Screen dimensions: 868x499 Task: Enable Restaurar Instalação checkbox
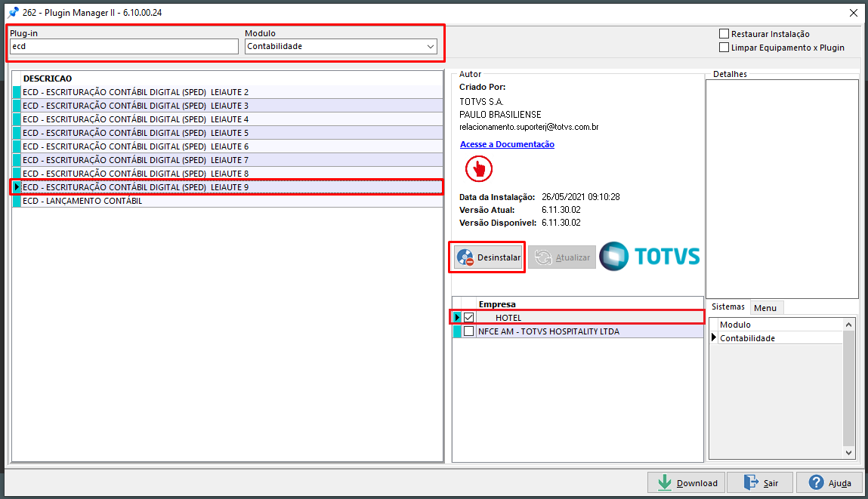[724, 34]
